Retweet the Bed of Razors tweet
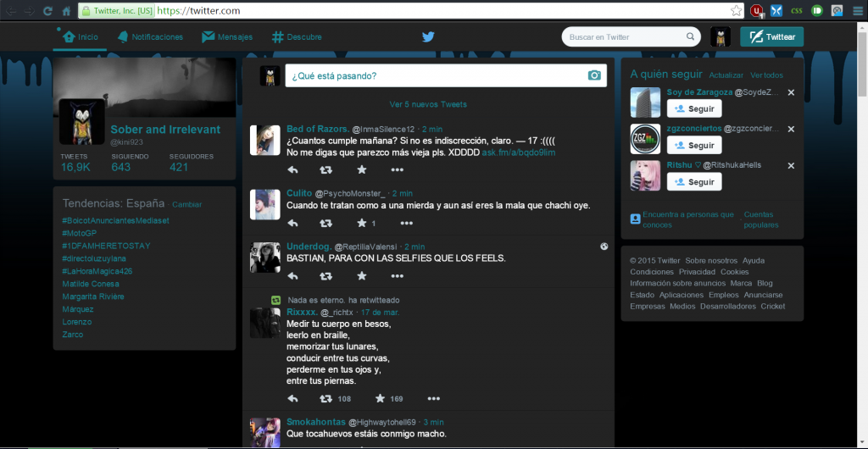The height and width of the screenshot is (449, 868). pos(326,169)
